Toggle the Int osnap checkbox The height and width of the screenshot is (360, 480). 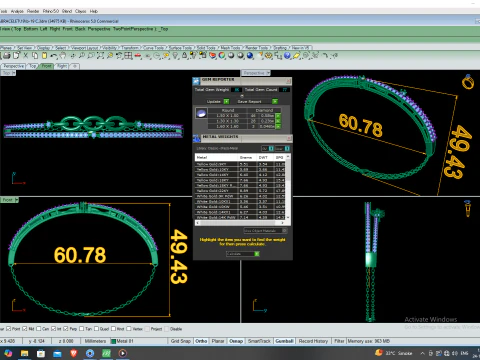[x=53, y=329]
